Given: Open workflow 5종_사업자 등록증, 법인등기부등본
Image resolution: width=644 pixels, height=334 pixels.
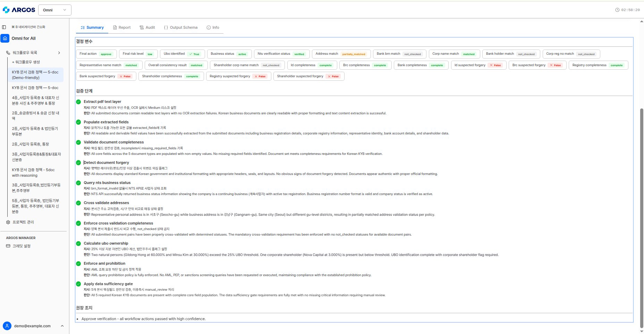Looking at the screenshot, I should coord(36,206).
